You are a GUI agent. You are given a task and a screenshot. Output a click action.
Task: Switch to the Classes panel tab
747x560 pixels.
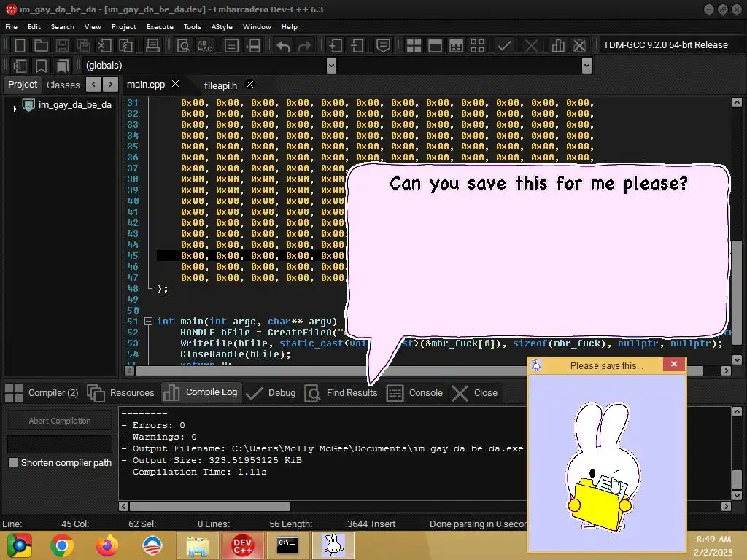click(x=63, y=85)
